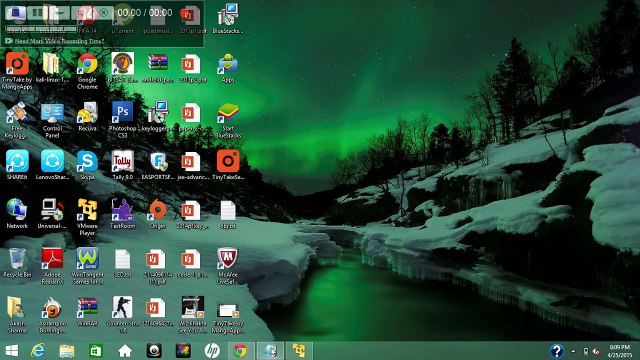Launch Tally 9.0 from the desktop
The width and height of the screenshot is (640, 360).
122,164
